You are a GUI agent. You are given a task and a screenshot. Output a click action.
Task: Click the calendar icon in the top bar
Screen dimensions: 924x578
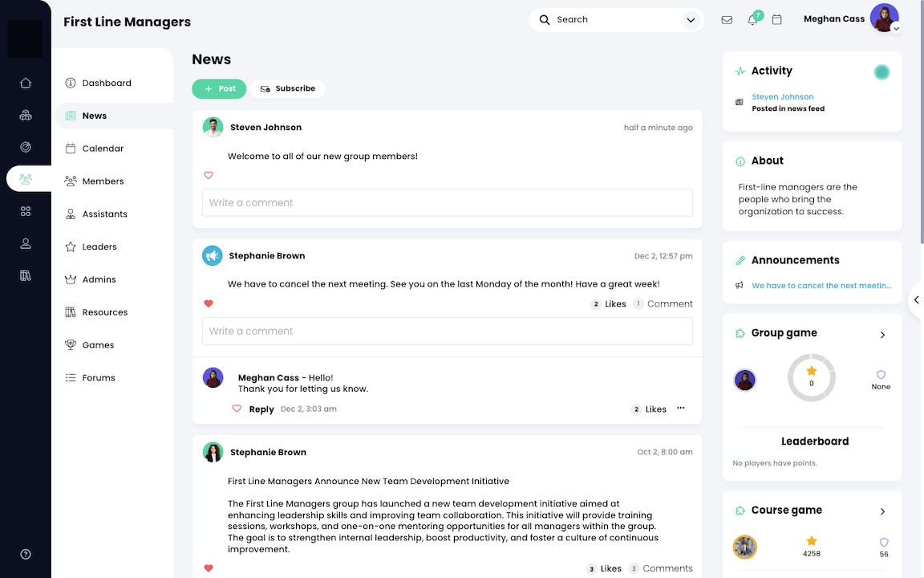click(776, 19)
